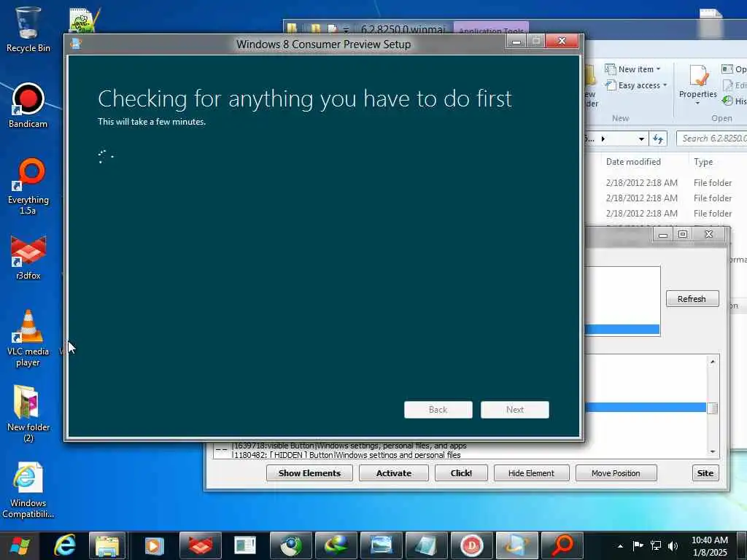747x560 pixels.
Task: Click the Windows 8 Setup title bar icon
Action: (76, 44)
